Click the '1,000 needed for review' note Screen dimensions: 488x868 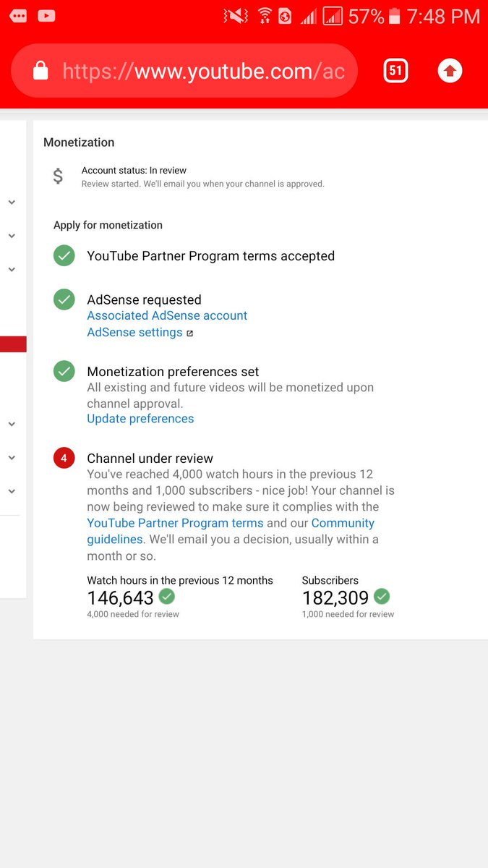coord(348,614)
